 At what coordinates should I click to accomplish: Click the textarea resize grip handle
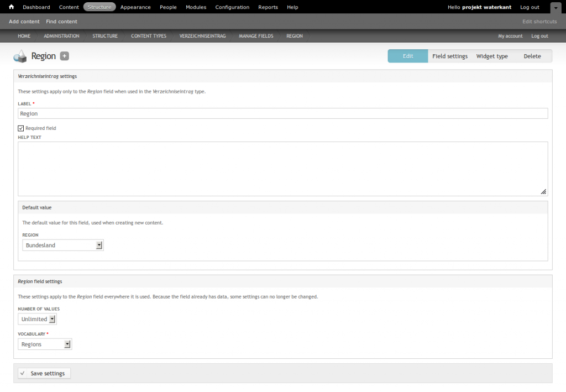pos(543,191)
